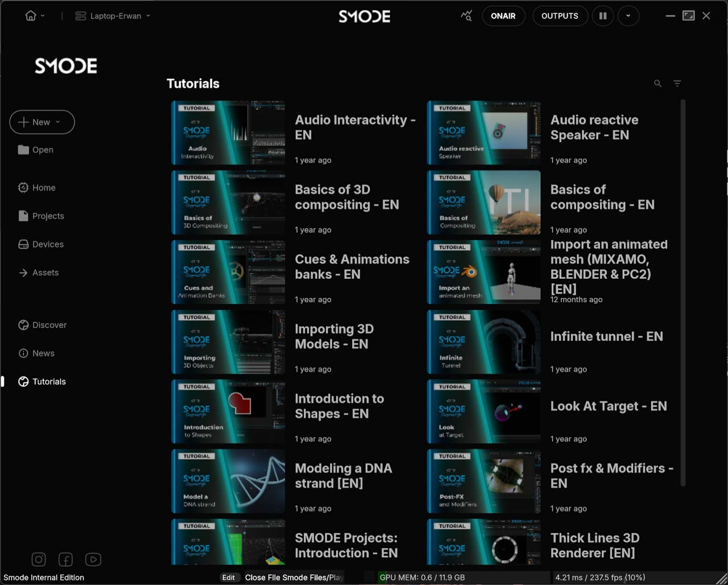Viewport: 728px width, 585px height.
Task: Click the New project dropdown button
Action: coord(42,122)
